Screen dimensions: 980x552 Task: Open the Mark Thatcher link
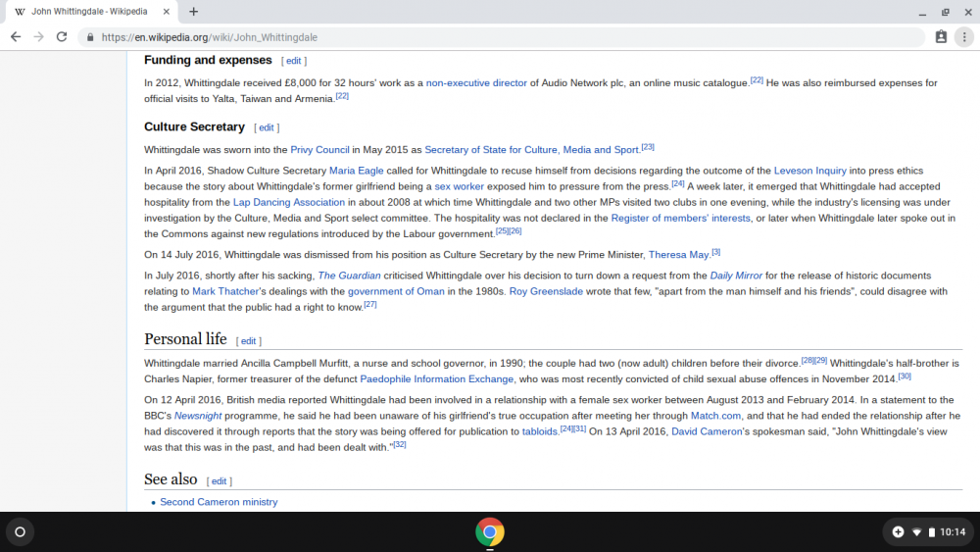[x=225, y=291]
